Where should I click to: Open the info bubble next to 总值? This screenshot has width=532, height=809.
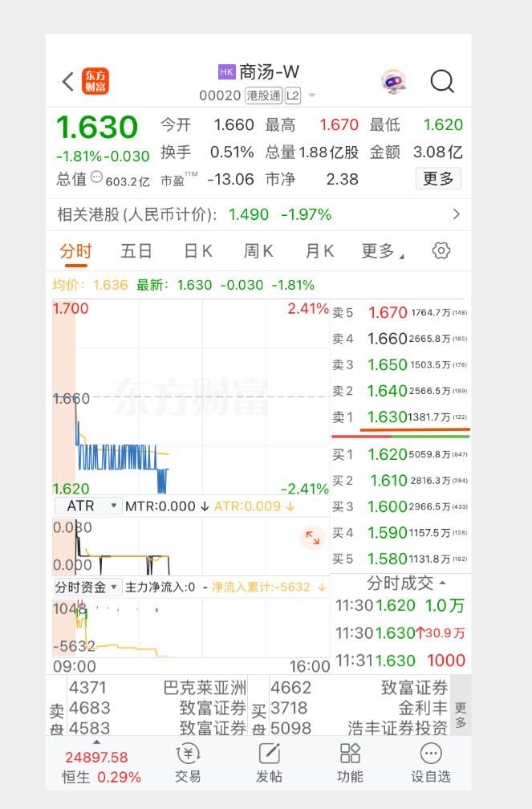click(96, 177)
